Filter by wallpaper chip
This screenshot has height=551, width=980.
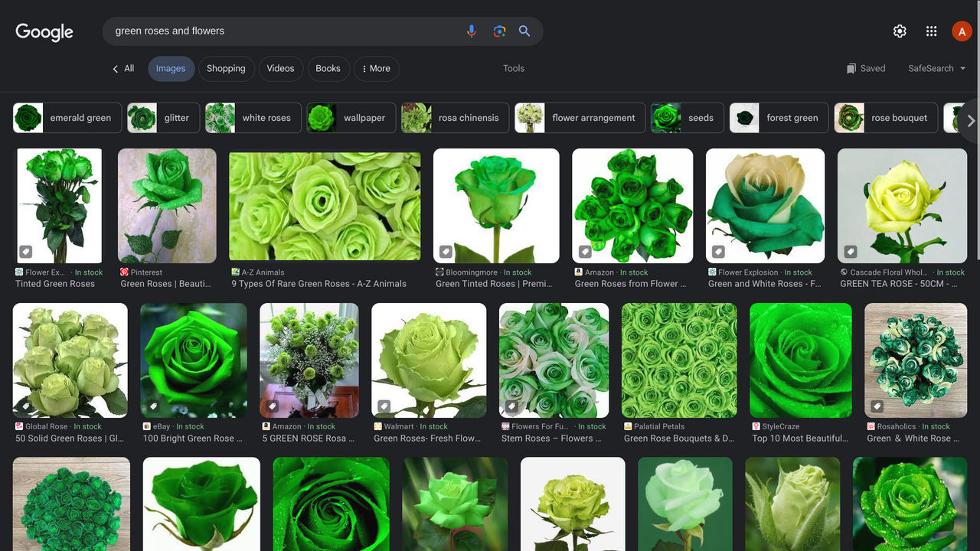coord(351,118)
